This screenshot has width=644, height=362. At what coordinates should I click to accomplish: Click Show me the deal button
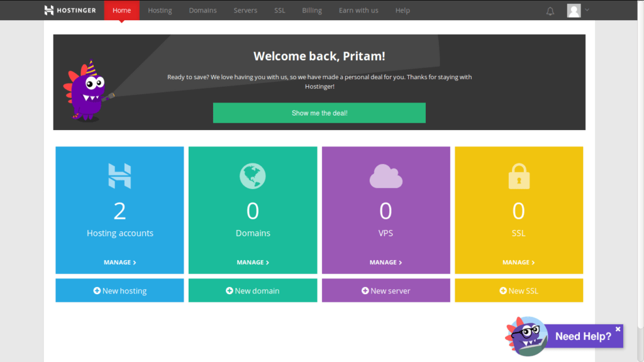319,113
